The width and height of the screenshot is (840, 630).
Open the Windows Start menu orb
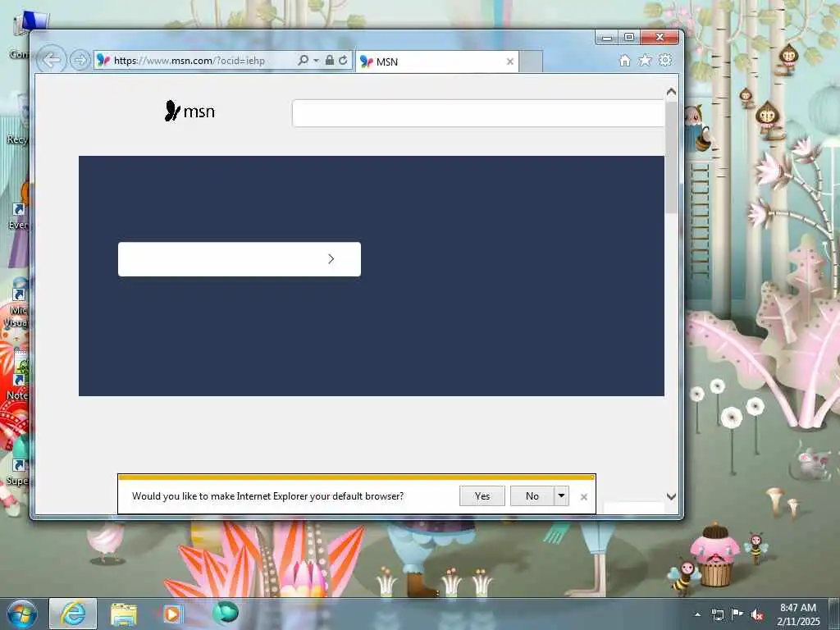[22, 614]
